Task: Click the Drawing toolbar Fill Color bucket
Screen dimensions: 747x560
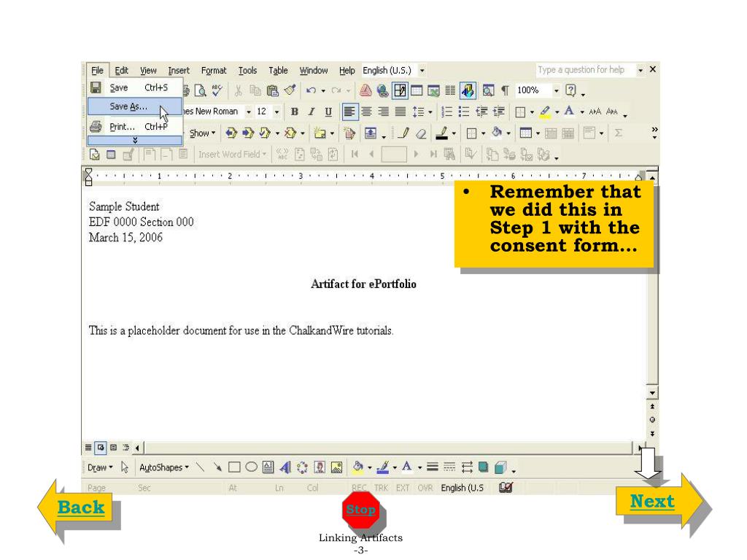Action: click(357, 467)
